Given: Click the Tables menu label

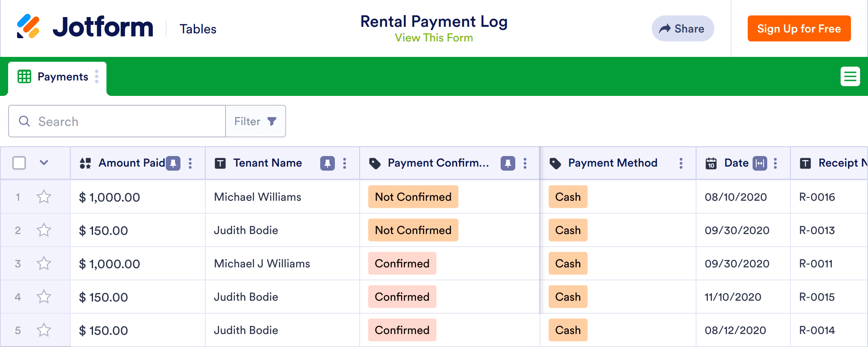Looking at the screenshot, I should pyautogui.click(x=198, y=29).
